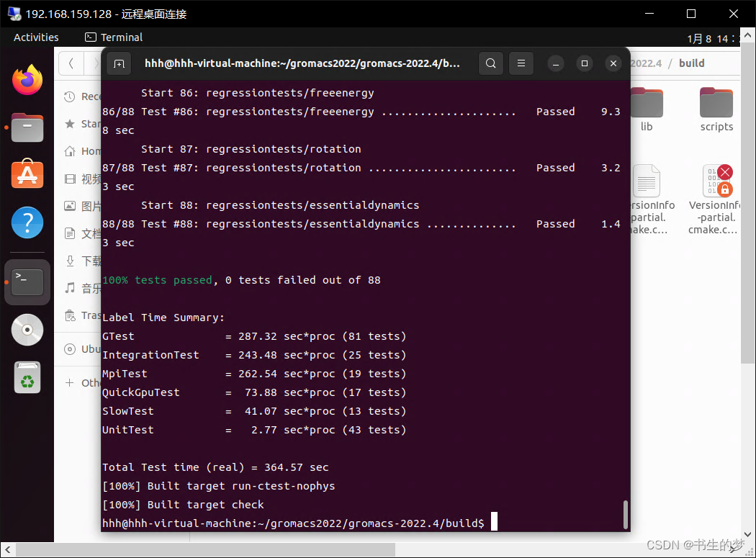Minimize the terminal window

pyautogui.click(x=555, y=63)
